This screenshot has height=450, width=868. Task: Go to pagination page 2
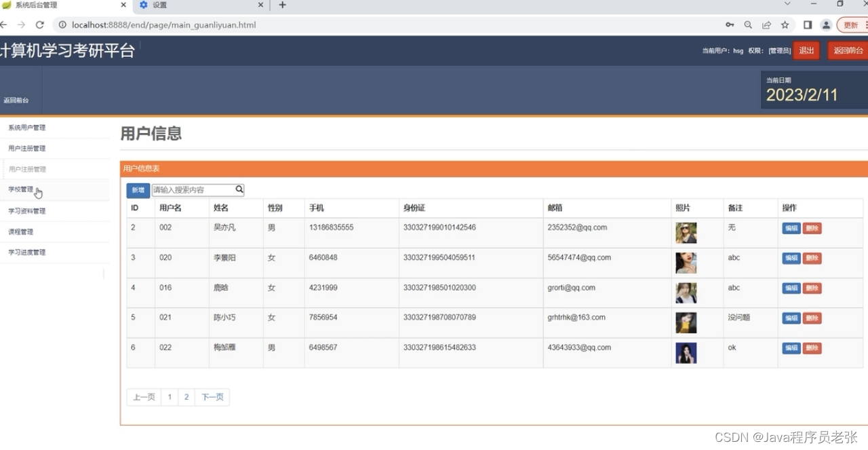[186, 397]
